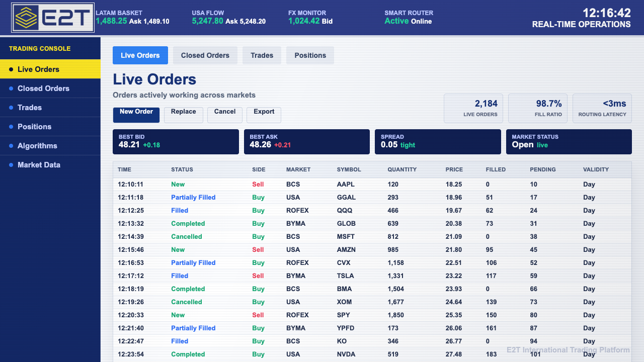
Task: Click the AAPL symbol cell
Action: coord(346,185)
